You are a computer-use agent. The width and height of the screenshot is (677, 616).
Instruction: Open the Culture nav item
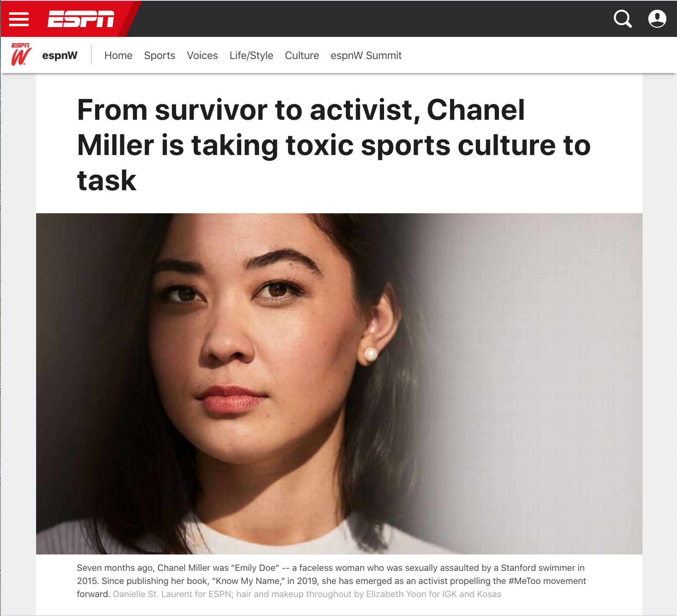coord(302,55)
